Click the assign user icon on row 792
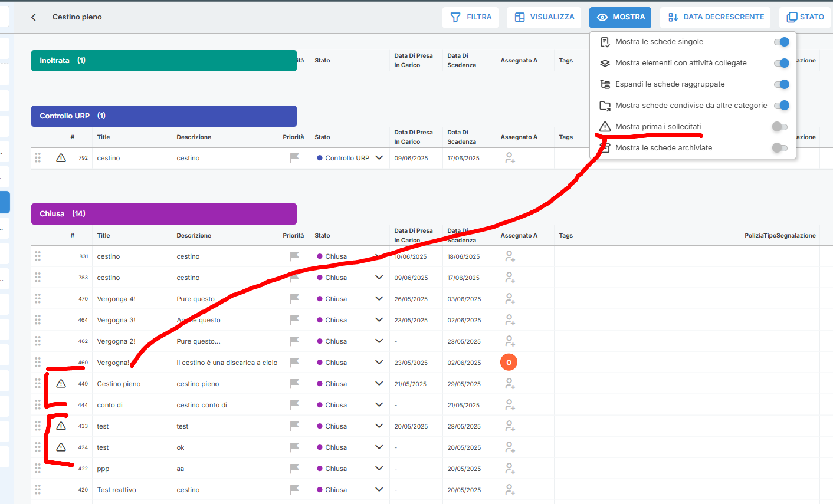Image resolution: width=833 pixels, height=504 pixels. 510,158
